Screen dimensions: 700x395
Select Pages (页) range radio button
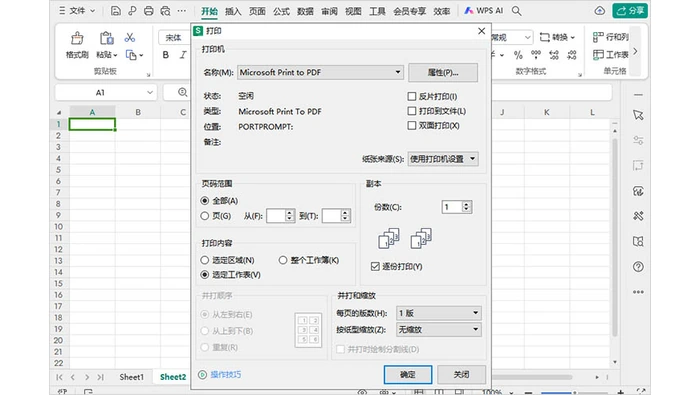[x=204, y=216]
